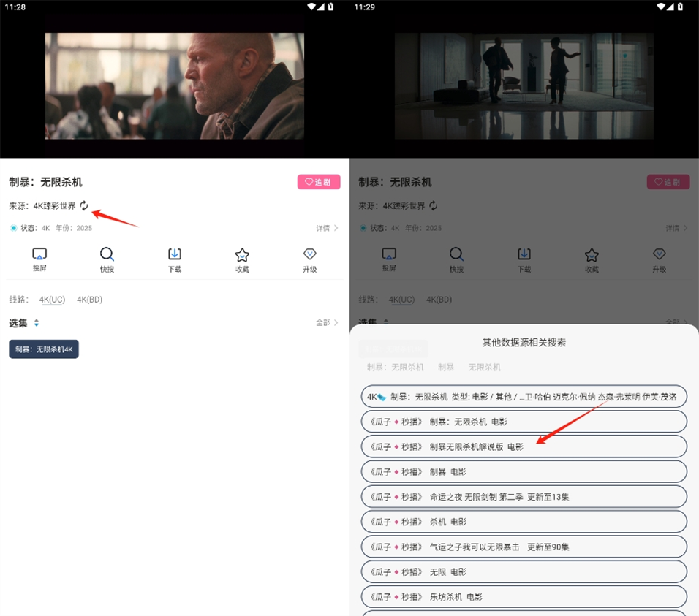Tap the battery icon on left screen
This screenshot has width=699, height=616.
click(330, 7)
